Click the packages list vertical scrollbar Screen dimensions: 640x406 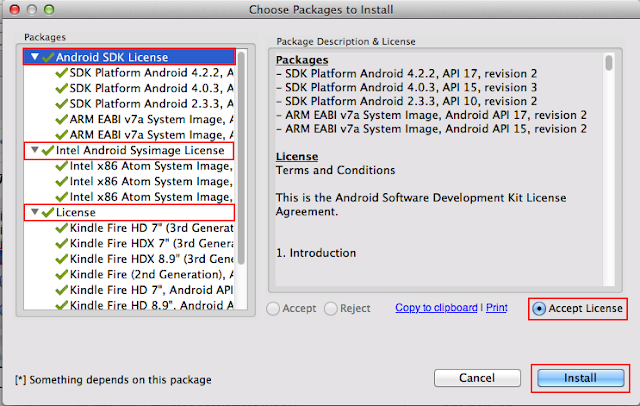(x=241, y=158)
